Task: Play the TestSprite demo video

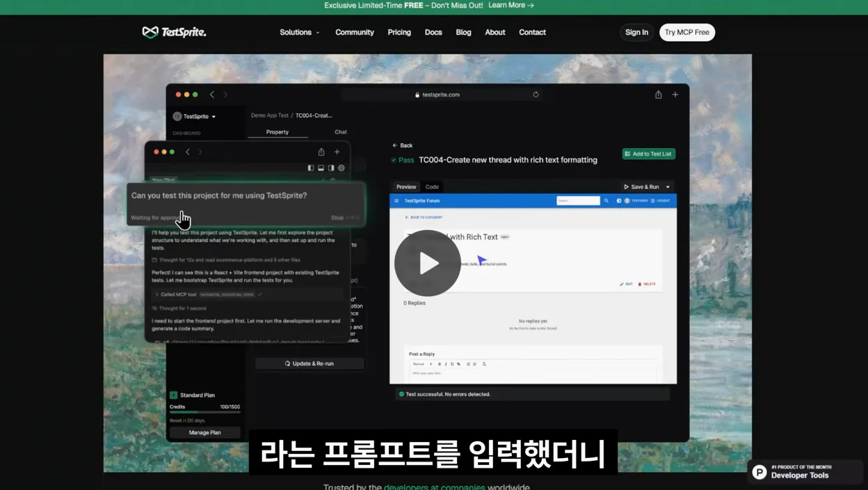Action: coord(427,263)
